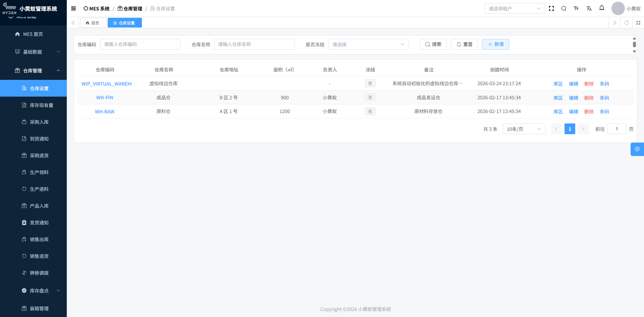This screenshot has height=317, width=644.
Task: Click 库区 for WH-FIN row
Action: click(558, 98)
